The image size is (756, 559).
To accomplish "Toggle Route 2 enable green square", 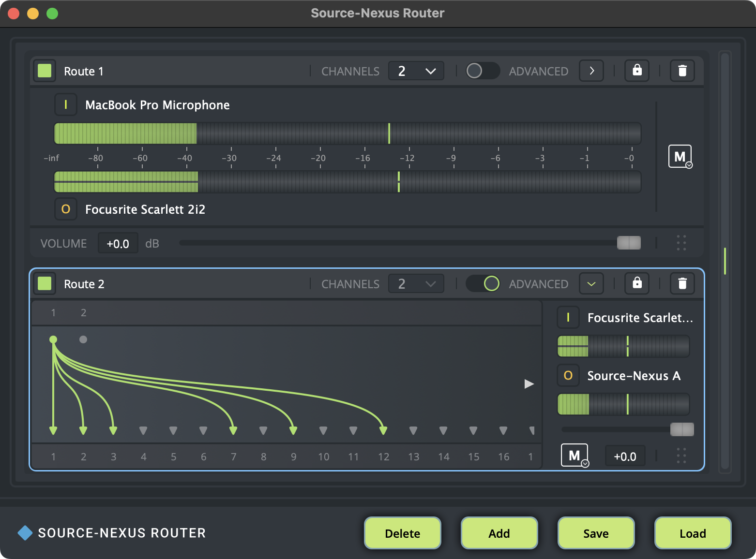I will [45, 283].
